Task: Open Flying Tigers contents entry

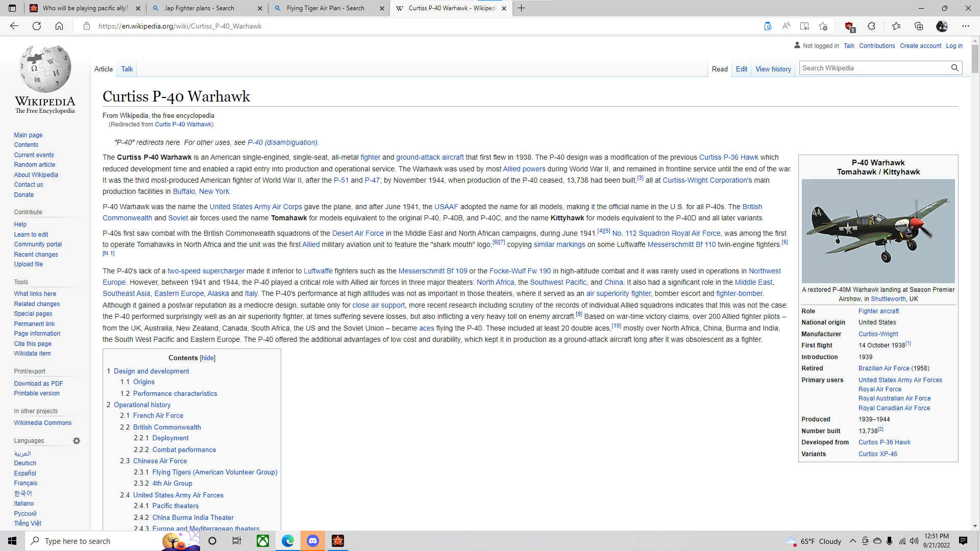Action: (x=214, y=472)
